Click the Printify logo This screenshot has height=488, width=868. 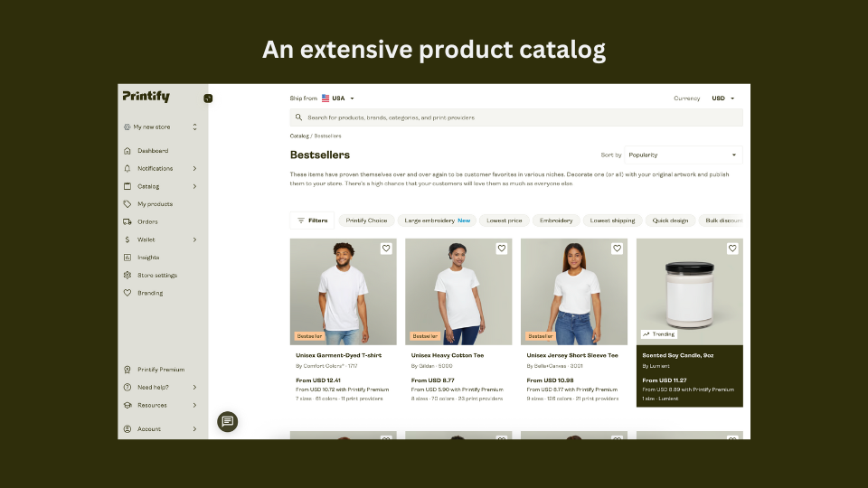point(146,97)
